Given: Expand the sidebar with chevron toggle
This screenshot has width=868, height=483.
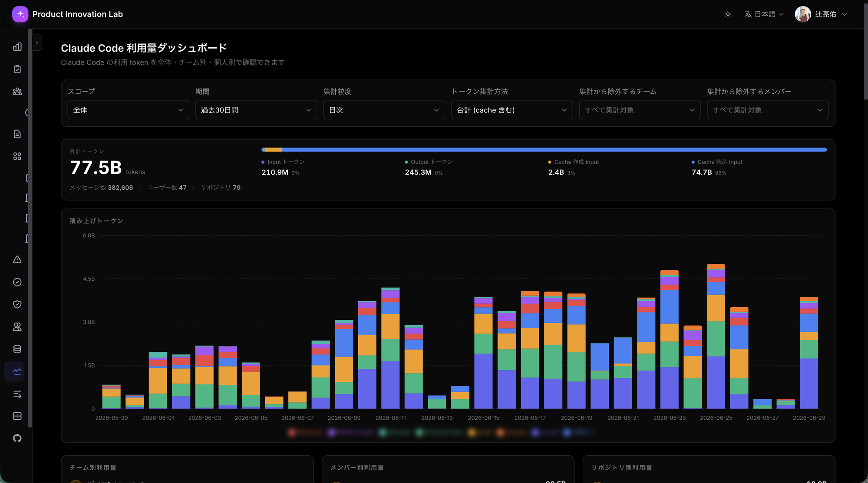Looking at the screenshot, I should [x=37, y=43].
